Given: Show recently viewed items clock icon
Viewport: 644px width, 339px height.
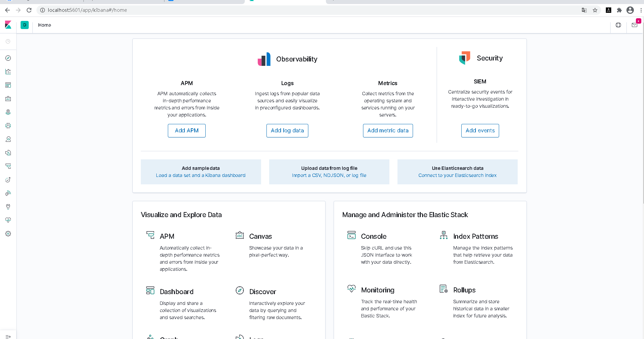Looking at the screenshot, I should [8, 42].
